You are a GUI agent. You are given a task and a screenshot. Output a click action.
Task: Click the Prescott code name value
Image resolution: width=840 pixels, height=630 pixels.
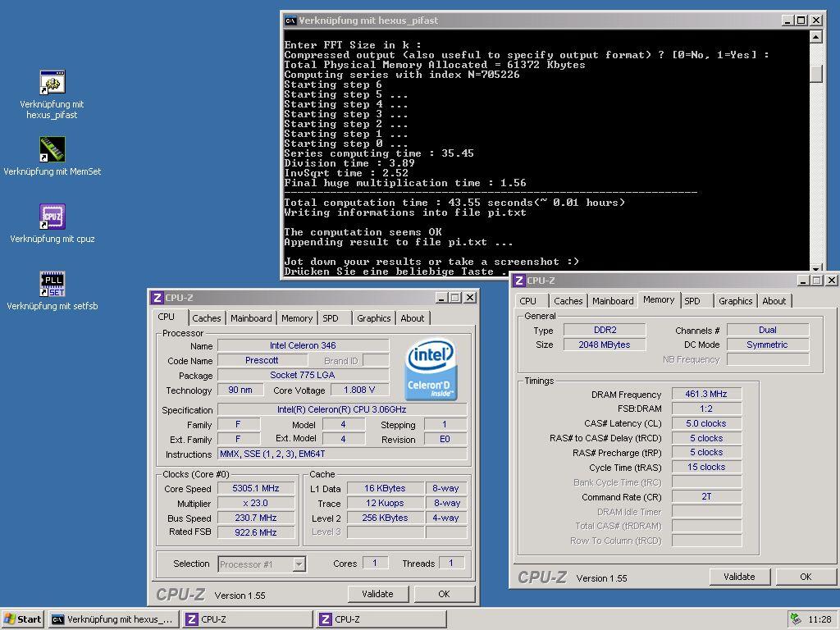[x=262, y=361]
